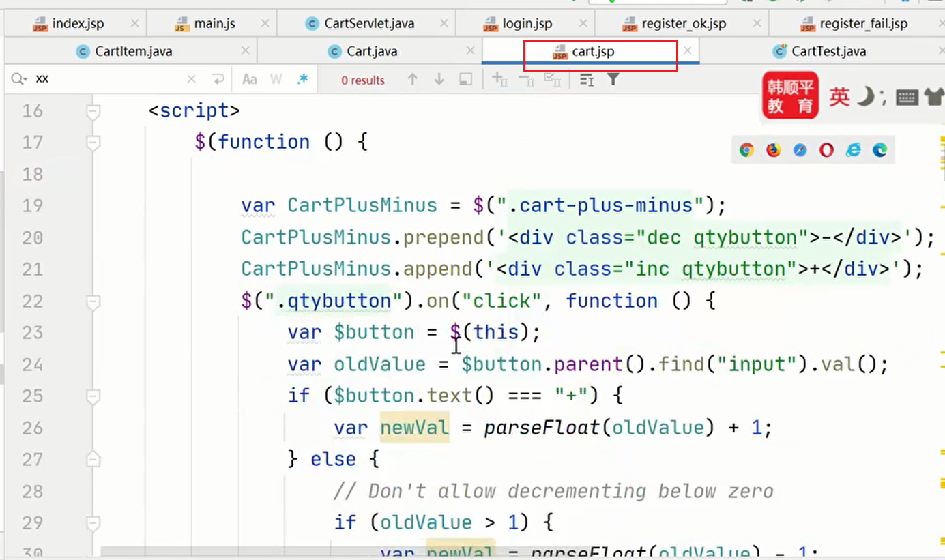
Task: Click ".qtybutton" selector on line 22
Action: point(333,300)
